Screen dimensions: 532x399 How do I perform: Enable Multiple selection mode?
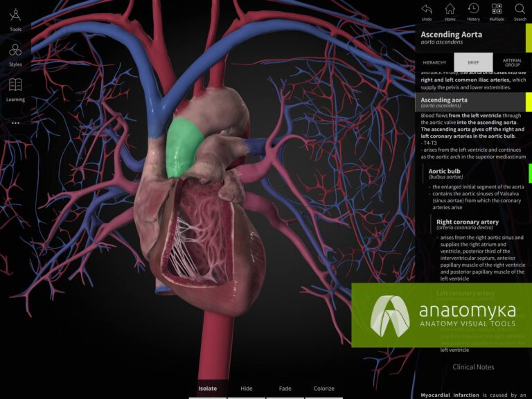497,12
